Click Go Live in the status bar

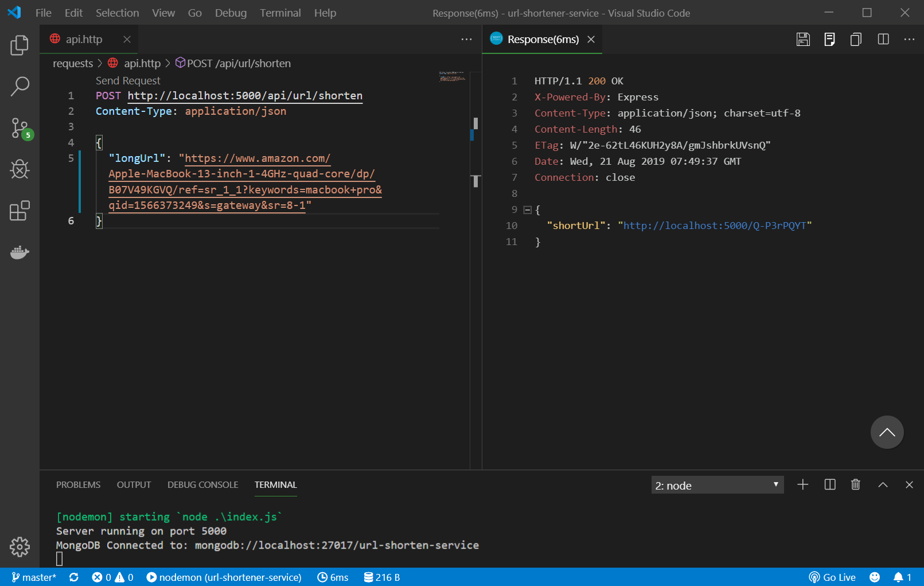tap(832, 577)
